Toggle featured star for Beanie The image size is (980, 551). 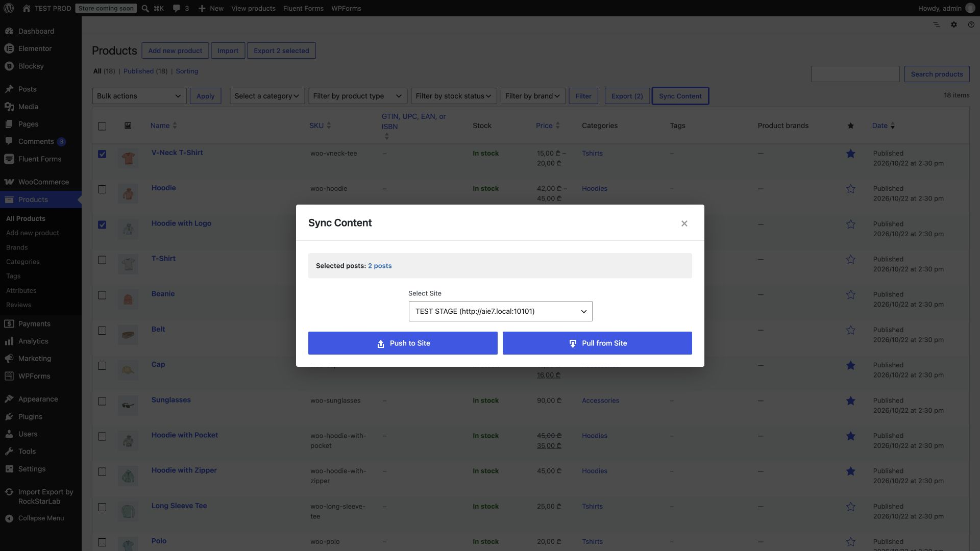tap(850, 295)
